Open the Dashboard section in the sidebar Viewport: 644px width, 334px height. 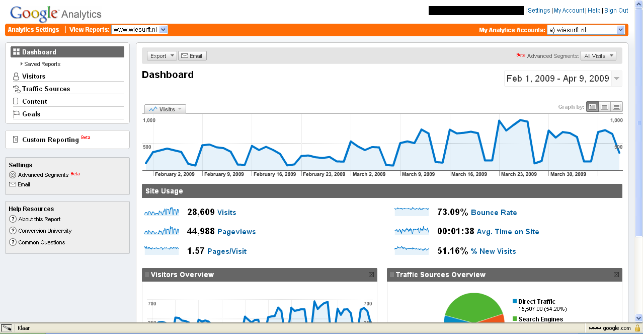point(67,52)
